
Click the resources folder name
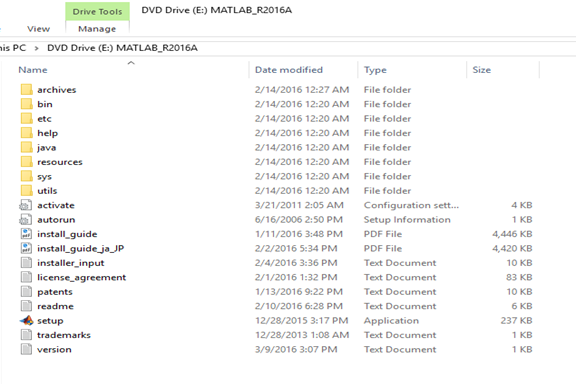click(60, 162)
